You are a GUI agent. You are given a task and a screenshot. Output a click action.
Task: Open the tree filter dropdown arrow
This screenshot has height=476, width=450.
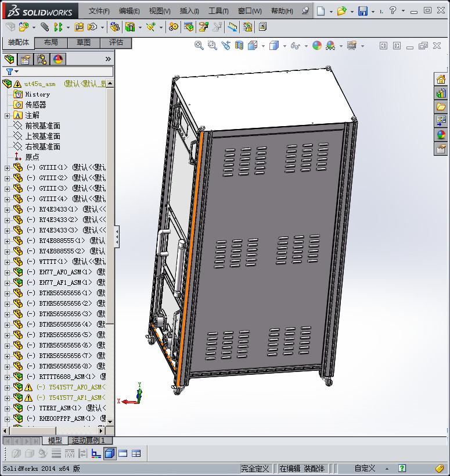[x=16, y=72]
